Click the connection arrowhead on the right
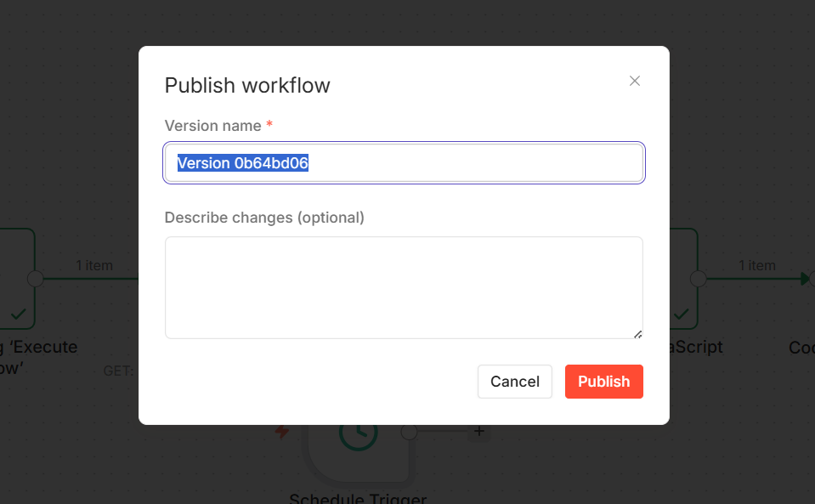Image resolution: width=815 pixels, height=504 pixels. click(805, 279)
